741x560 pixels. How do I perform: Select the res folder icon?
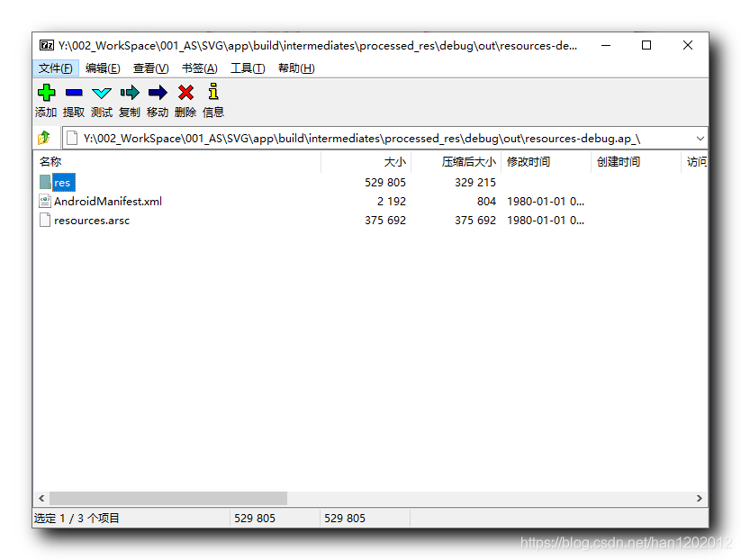pos(45,182)
